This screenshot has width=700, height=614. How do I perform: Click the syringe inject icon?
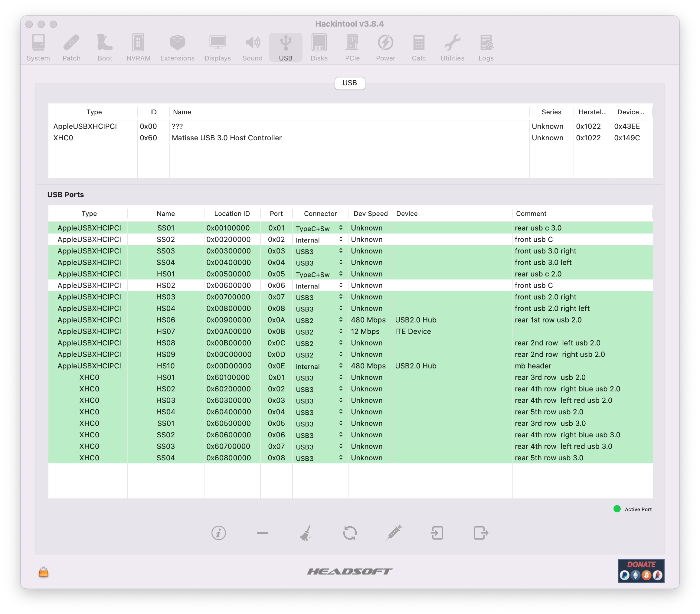point(393,533)
